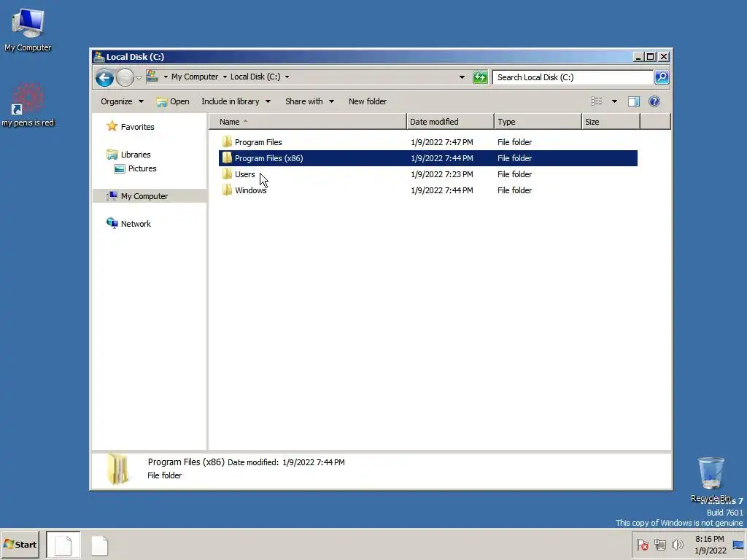The width and height of the screenshot is (747, 560).
Task: Click Local Disk (C:) breadcrumb segment
Action: click(255, 77)
